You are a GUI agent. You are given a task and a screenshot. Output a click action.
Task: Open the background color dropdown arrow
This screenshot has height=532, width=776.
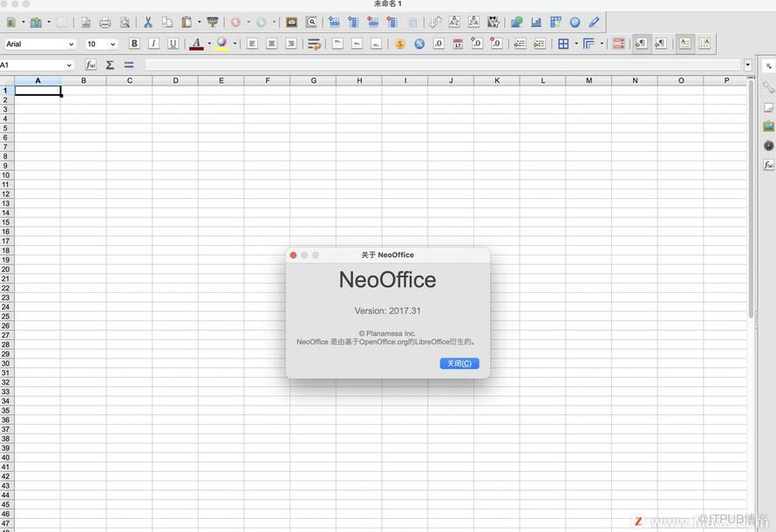coord(235,44)
